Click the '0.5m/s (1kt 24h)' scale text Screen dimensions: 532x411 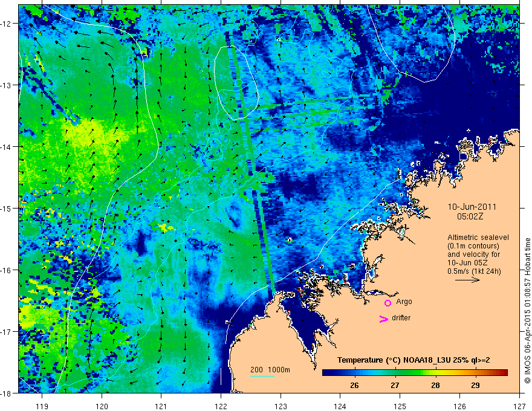click(474, 271)
